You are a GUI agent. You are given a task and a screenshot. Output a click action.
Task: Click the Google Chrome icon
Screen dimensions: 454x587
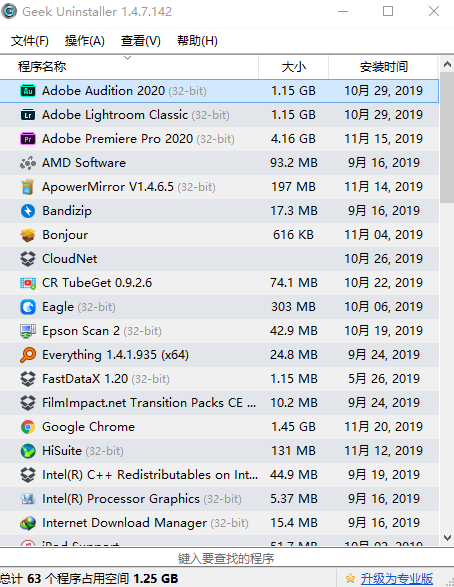28,426
